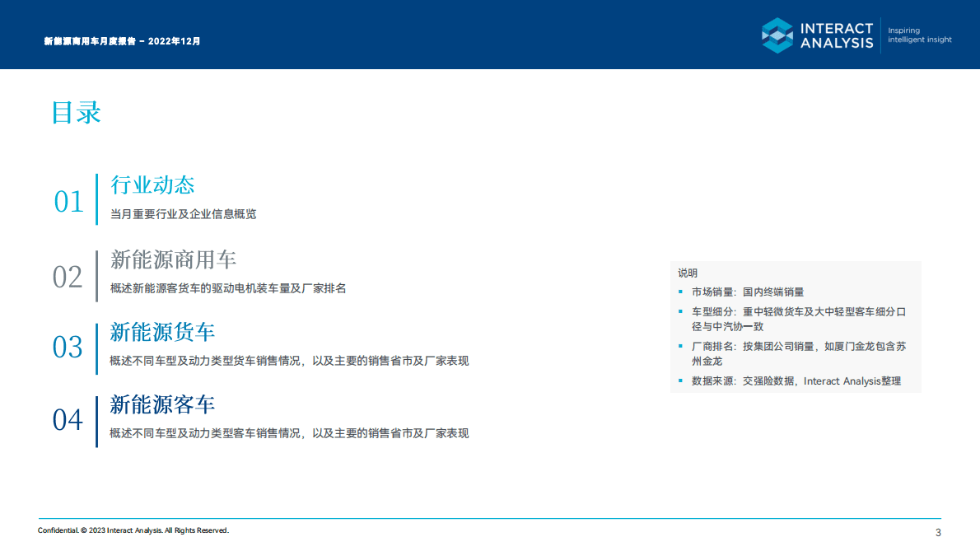Click the page number 3

[x=938, y=532]
